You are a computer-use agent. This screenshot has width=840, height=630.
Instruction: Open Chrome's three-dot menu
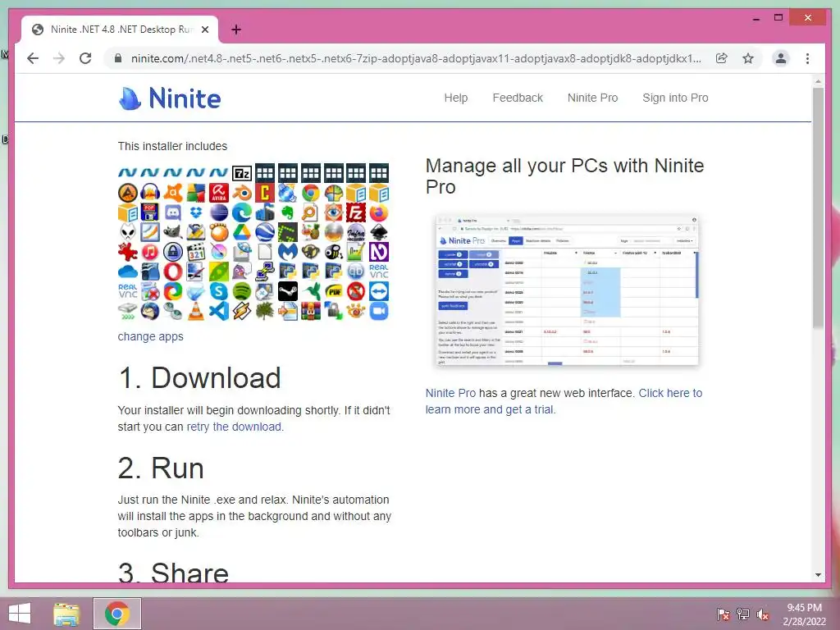(x=807, y=58)
